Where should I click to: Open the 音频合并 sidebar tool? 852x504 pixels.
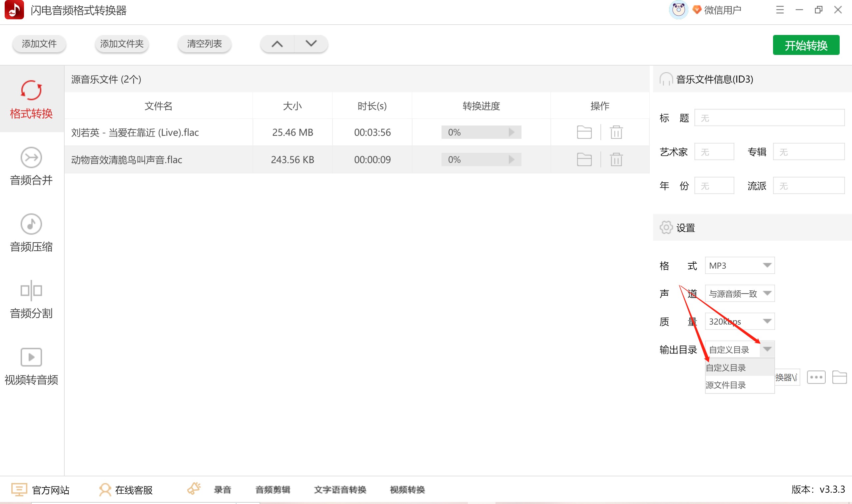pos(31,166)
